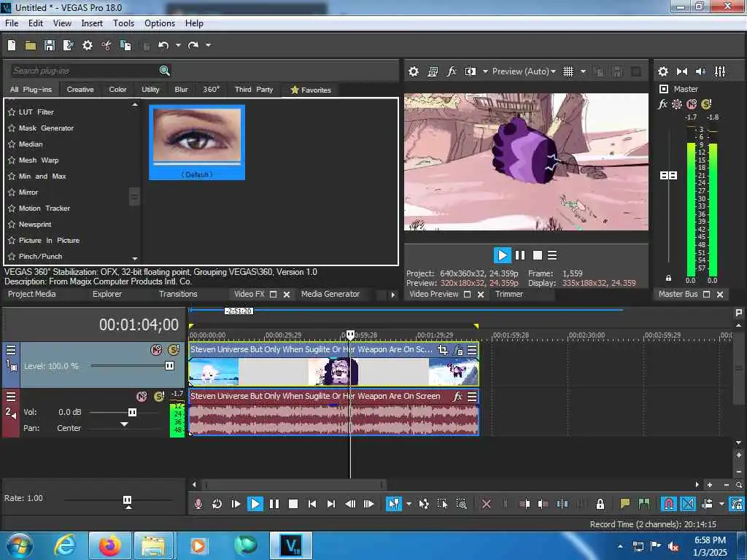Open Overlays grid dropdown arrow
Image resolution: width=747 pixels, height=560 pixels.
(583, 71)
